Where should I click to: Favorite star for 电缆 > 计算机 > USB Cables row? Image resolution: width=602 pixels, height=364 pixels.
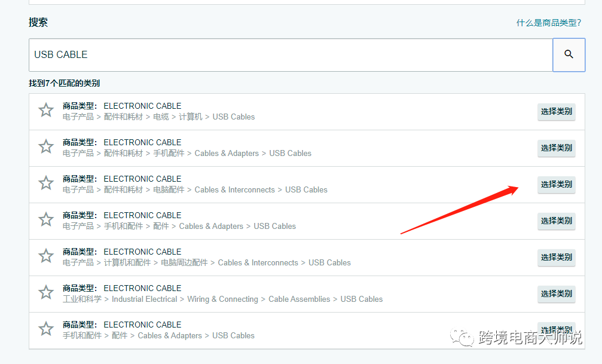point(46,110)
